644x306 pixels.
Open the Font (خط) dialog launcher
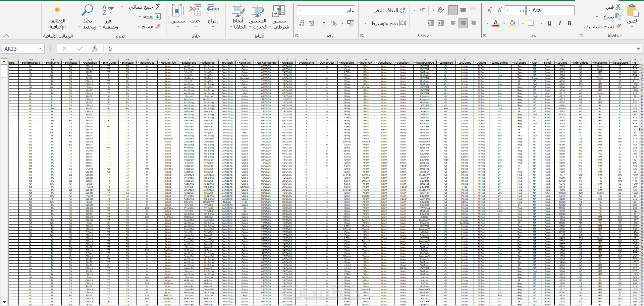coord(485,36)
